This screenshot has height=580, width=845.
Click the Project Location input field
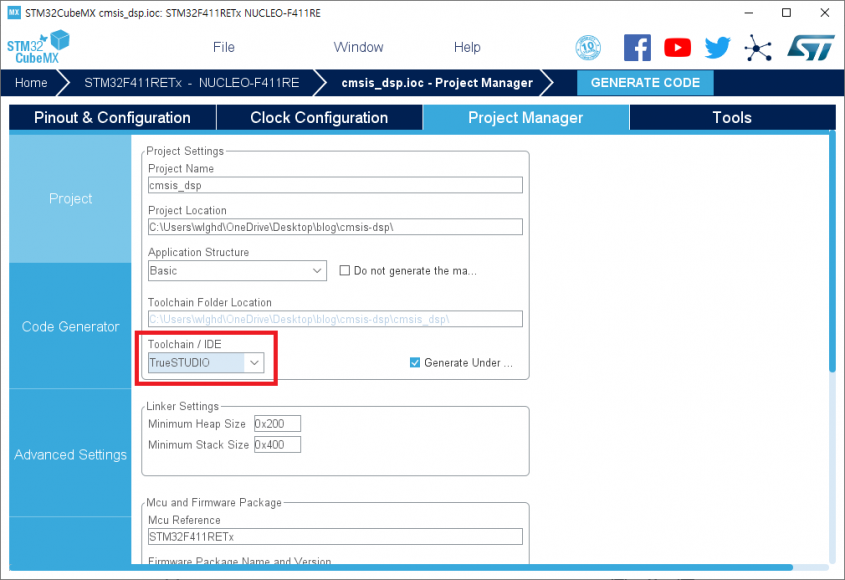click(x=335, y=227)
